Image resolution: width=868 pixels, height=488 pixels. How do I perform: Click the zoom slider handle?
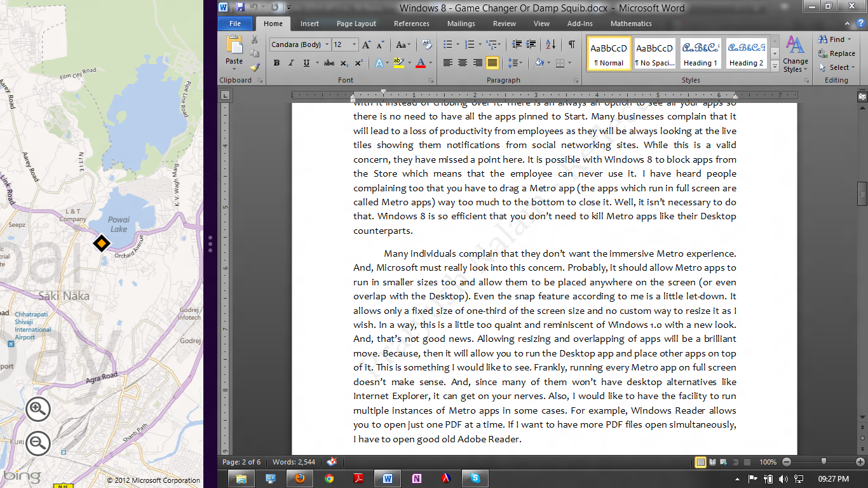coord(824,462)
